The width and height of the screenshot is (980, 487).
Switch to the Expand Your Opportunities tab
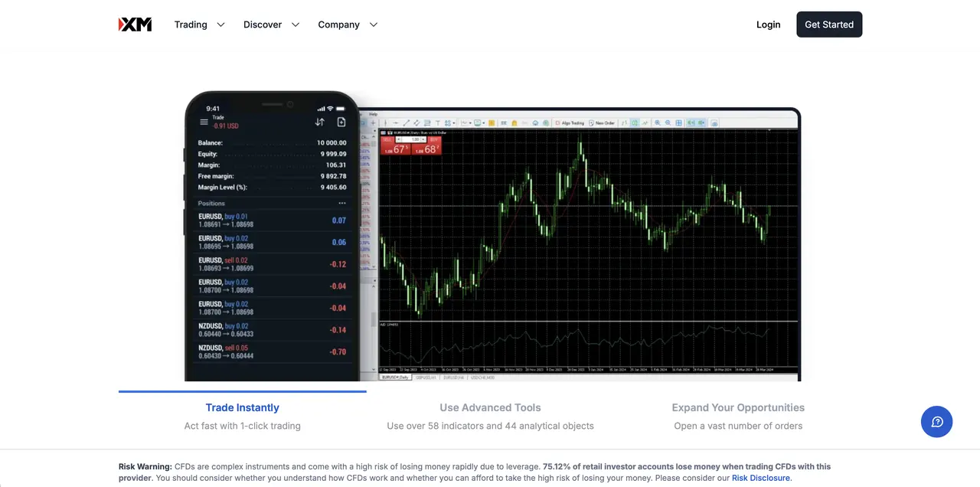coord(738,416)
